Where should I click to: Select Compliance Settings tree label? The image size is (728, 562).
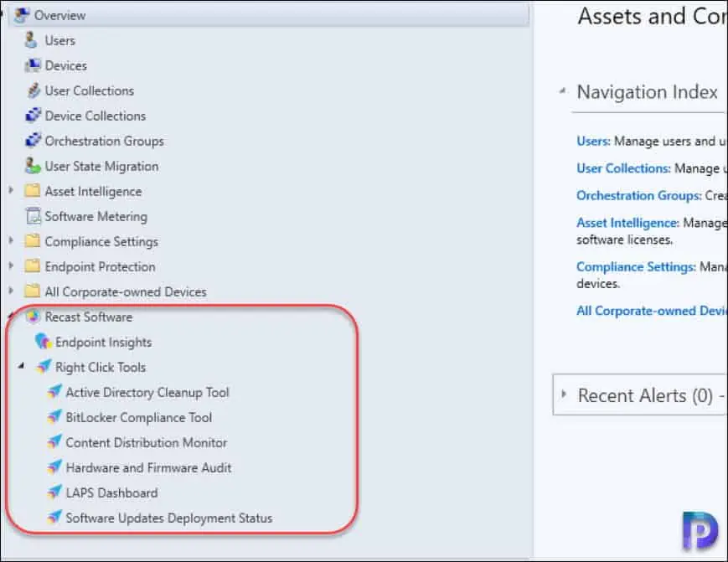(101, 241)
